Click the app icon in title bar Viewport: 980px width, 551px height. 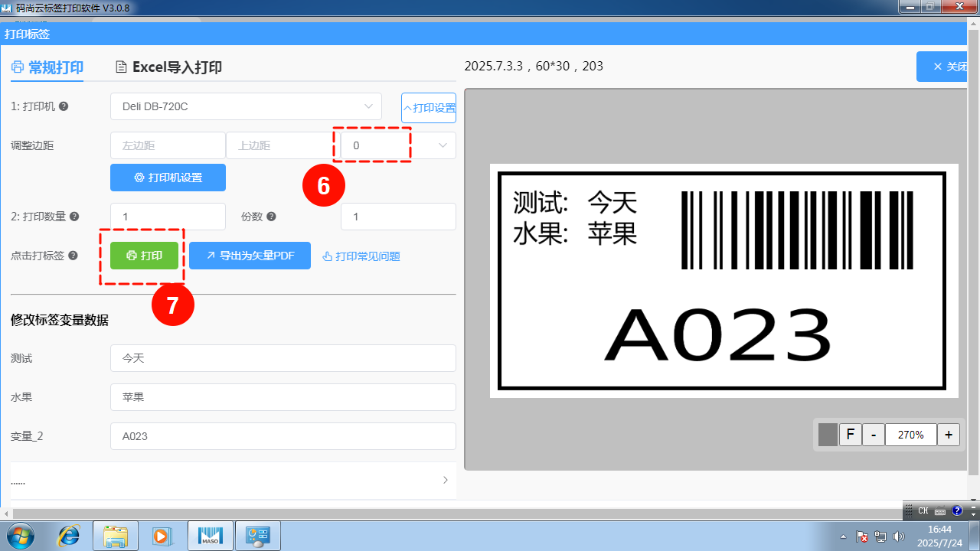point(8,8)
